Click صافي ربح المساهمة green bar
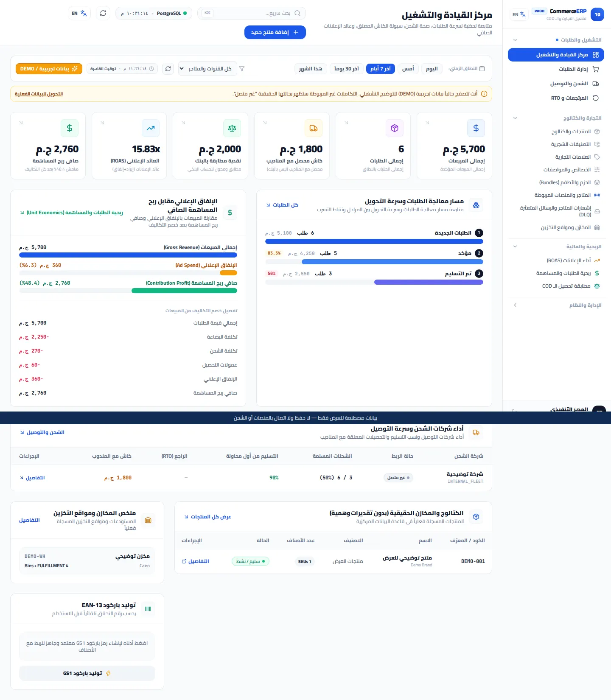Screen dimensions: 611x700 [184, 291]
